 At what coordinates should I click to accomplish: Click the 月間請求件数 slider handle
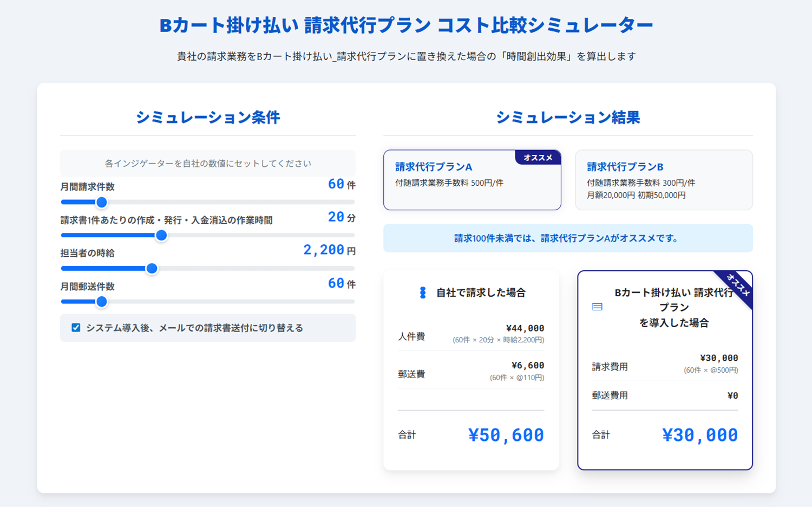(101, 203)
